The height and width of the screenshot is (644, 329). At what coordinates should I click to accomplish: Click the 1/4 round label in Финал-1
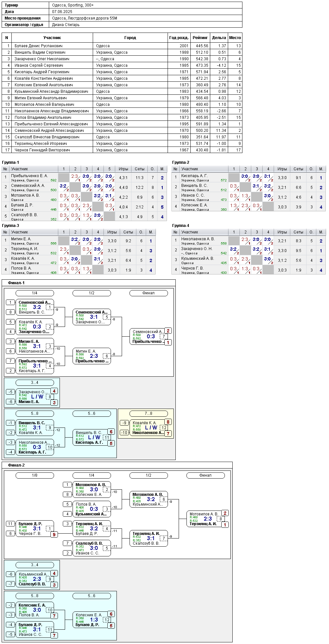point(34,293)
